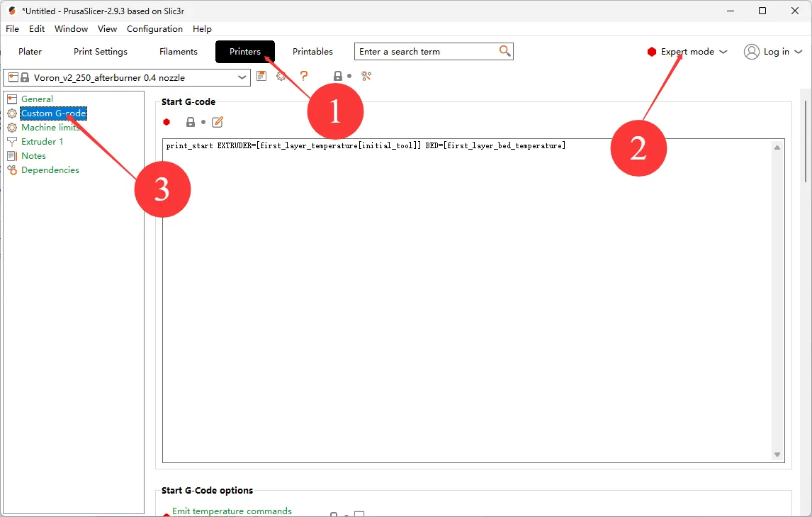Screen dimensions: 812x517
Task: Switch to the Print Settings tab
Action: click(x=101, y=52)
